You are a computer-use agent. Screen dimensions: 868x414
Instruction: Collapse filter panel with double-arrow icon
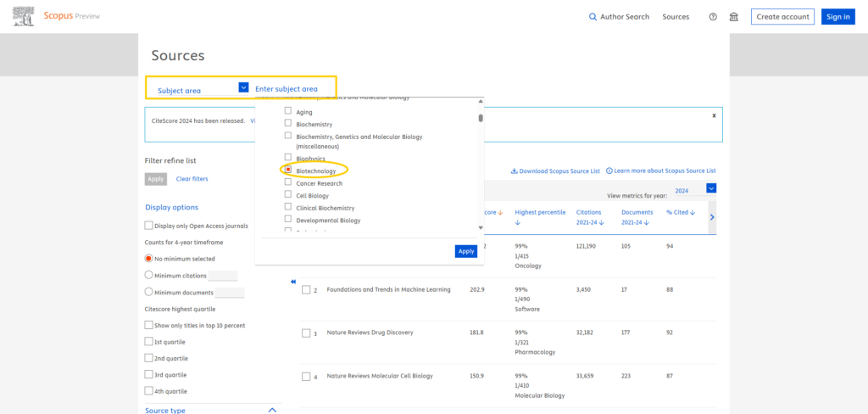pos(293,282)
